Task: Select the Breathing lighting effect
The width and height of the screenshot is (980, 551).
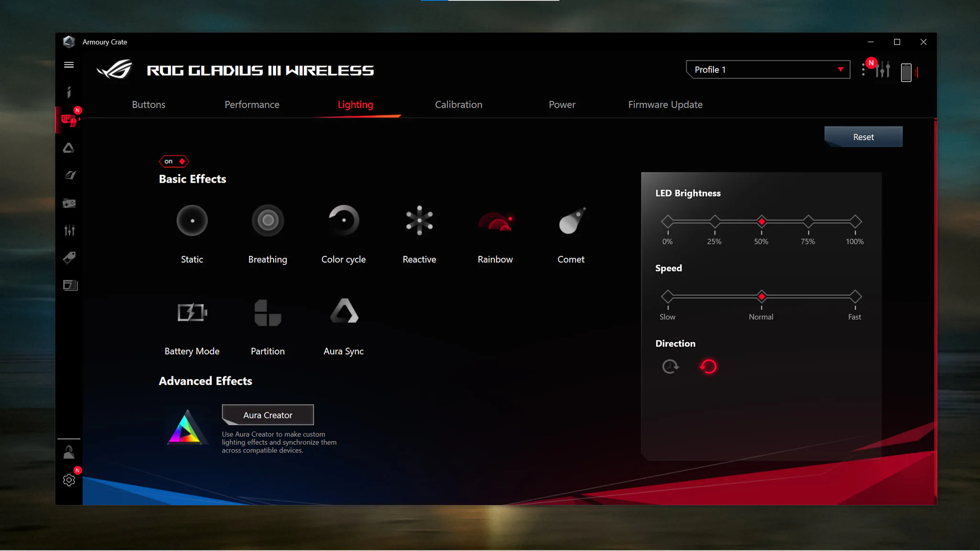Action: point(267,220)
